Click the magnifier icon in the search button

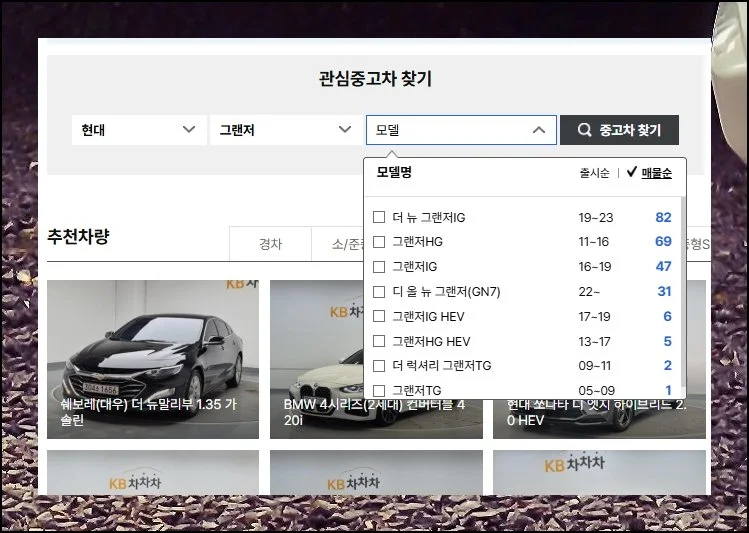pyautogui.click(x=585, y=130)
